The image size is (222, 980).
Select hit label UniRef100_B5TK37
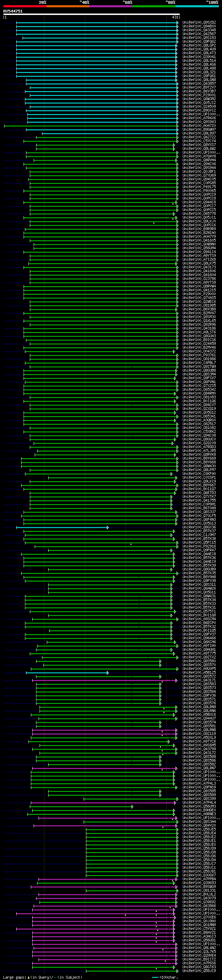199,531
